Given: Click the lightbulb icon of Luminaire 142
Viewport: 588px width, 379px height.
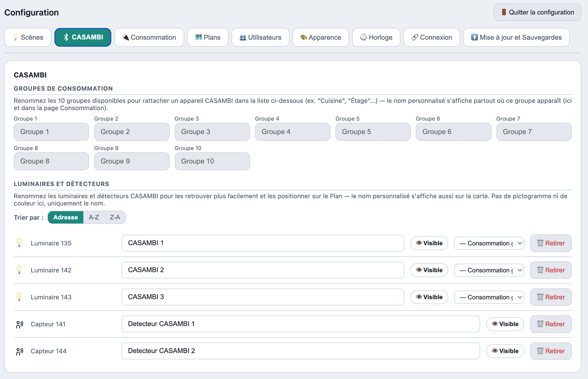Looking at the screenshot, I should 19,270.
